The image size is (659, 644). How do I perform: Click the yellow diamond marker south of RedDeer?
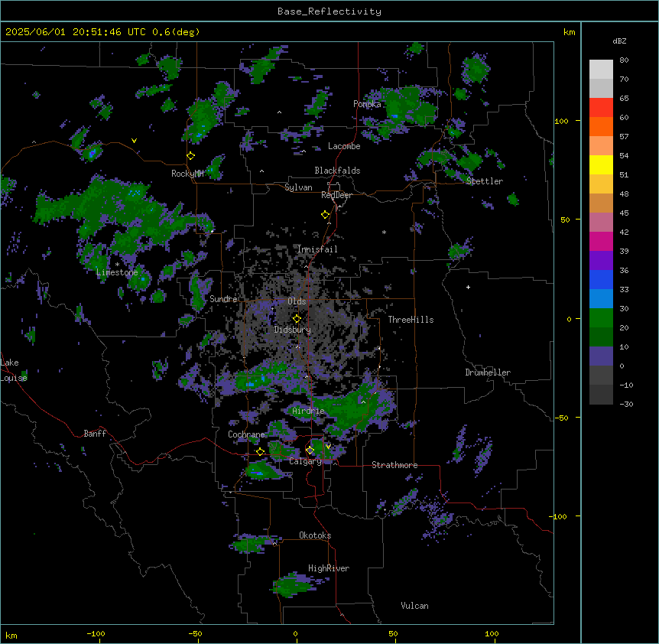pos(326,215)
